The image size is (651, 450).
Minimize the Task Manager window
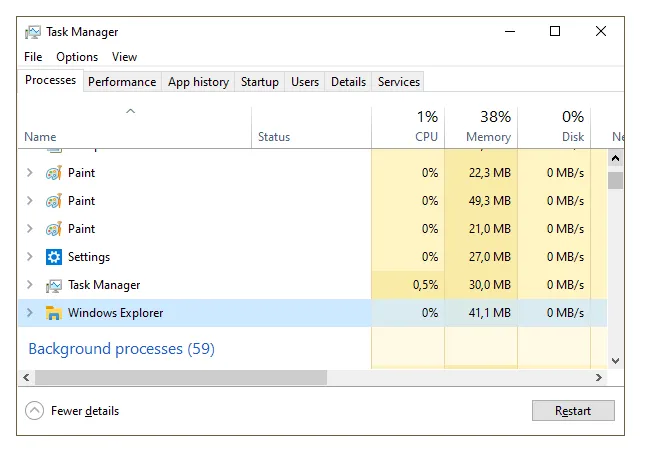[510, 32]
